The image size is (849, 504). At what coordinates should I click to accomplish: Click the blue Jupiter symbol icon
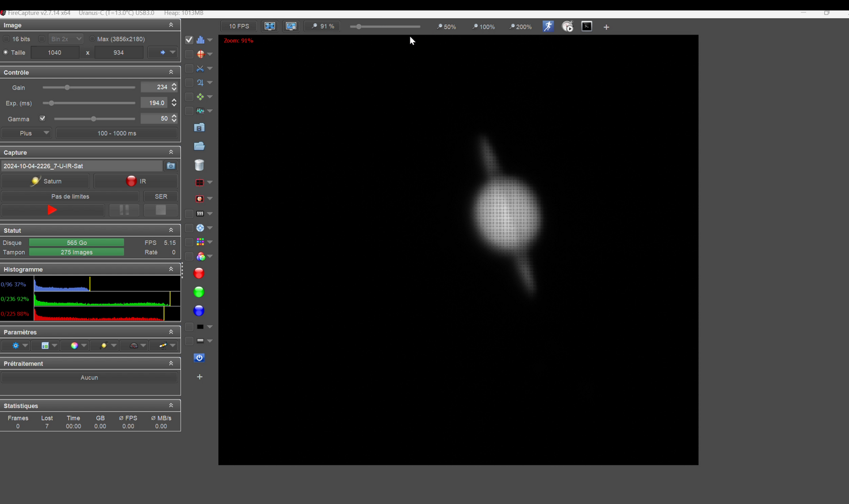(200, 83)
